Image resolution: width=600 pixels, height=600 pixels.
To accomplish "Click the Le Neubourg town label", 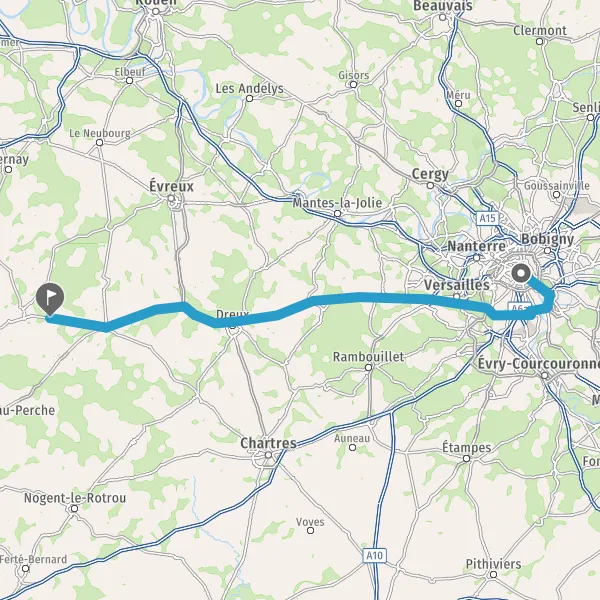I will pyautogui.click(x=99, y=133).
